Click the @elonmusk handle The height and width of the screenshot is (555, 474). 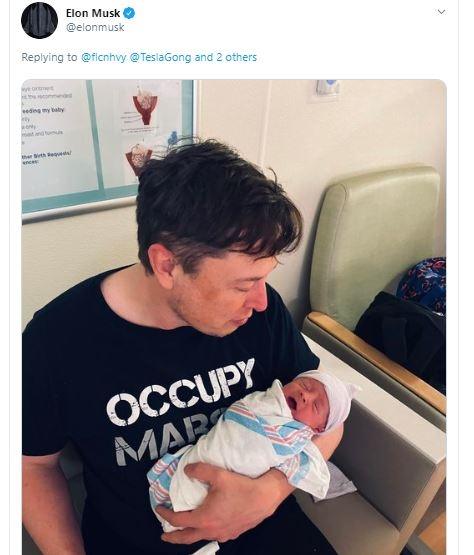click(x=95, y=27)
